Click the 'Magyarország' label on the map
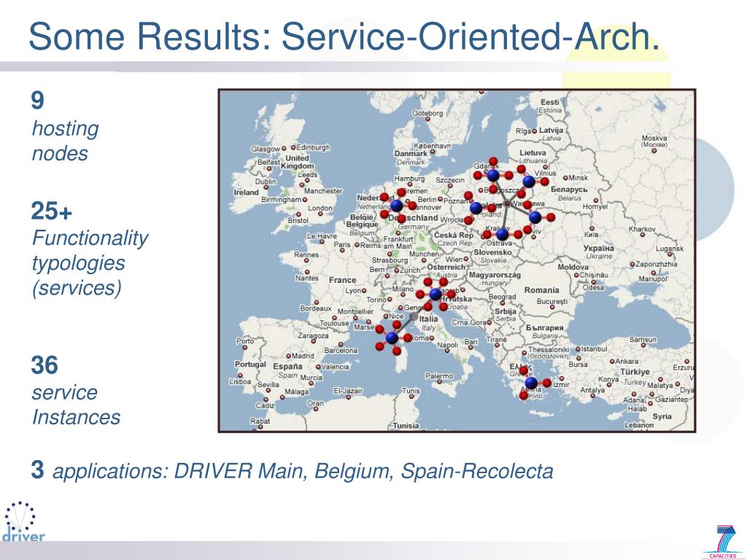This screenshot has width=747, height=560. [495, 275]
